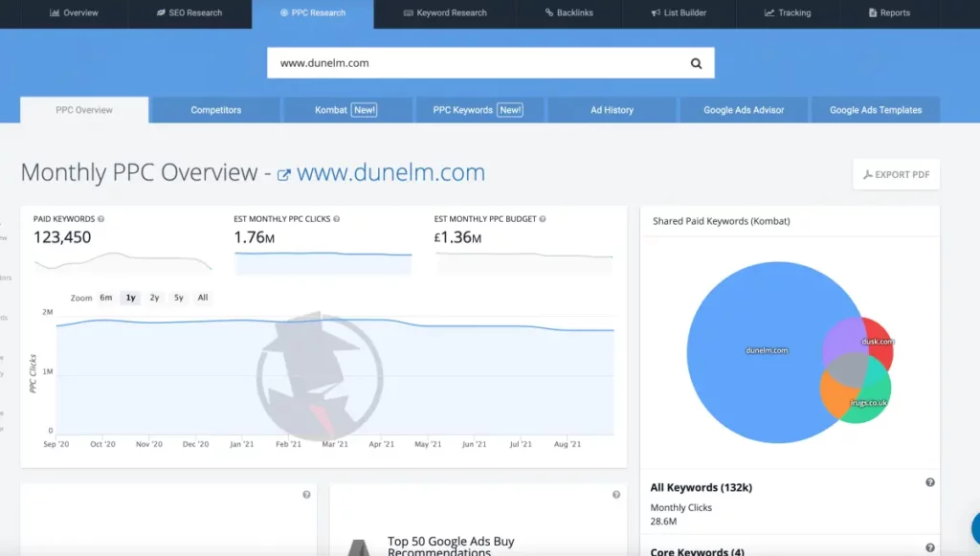Click the Export PDF button
The image size is (980, 556).
point(896,174)
